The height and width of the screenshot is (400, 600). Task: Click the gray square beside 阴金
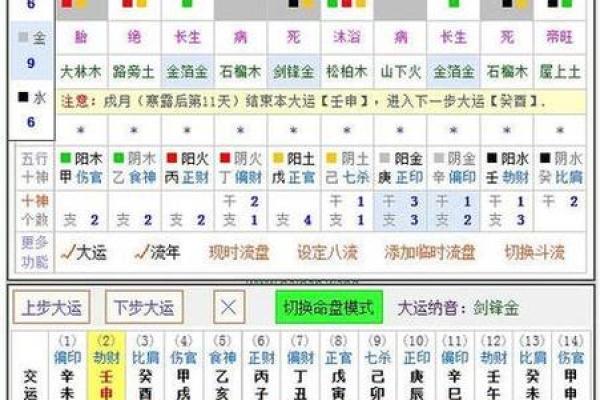point(439,158)
